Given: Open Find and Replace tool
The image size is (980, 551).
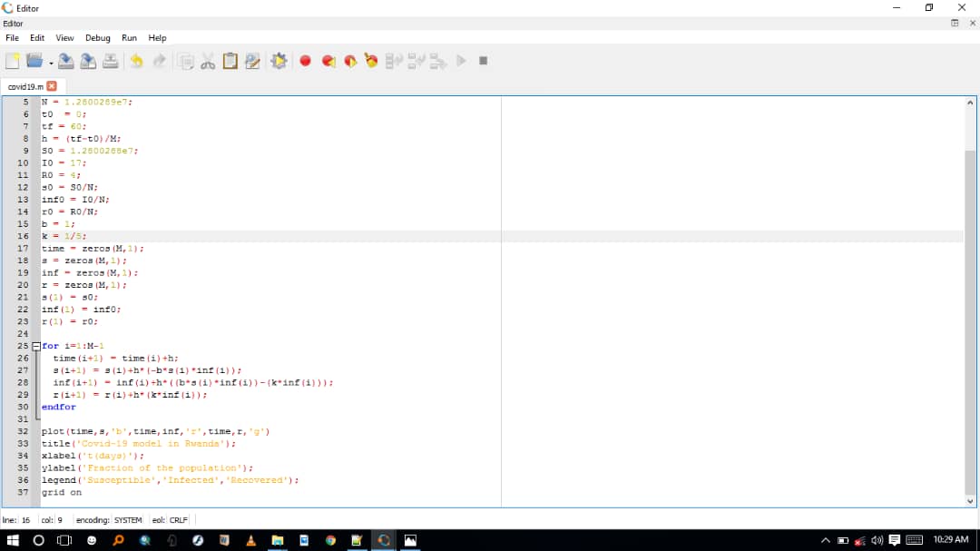Looking at the screenshot, I should pos(252,61).
